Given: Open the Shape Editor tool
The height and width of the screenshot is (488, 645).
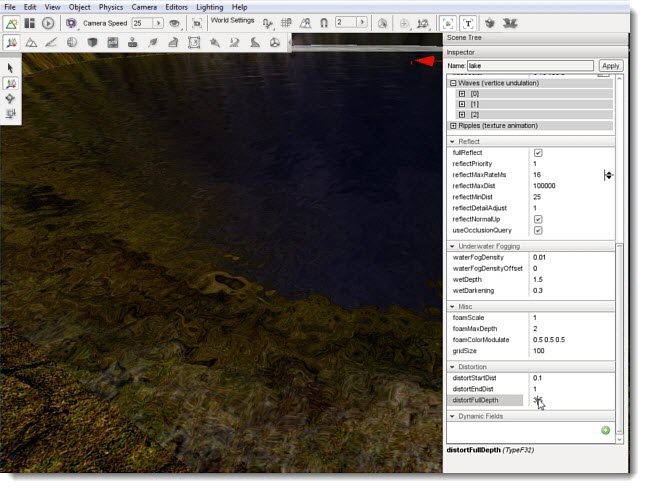Looking at the screenshot, I should pos(275,42).
